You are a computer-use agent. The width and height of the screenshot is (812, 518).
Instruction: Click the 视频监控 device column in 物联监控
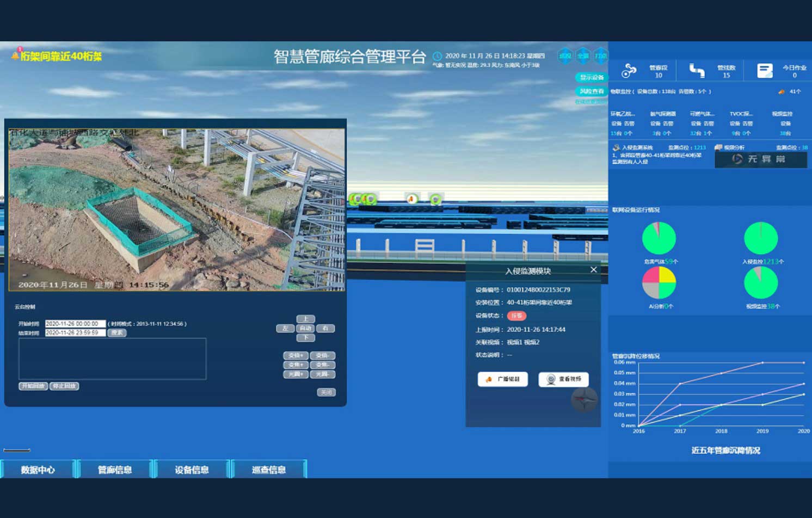coord(782,123)
